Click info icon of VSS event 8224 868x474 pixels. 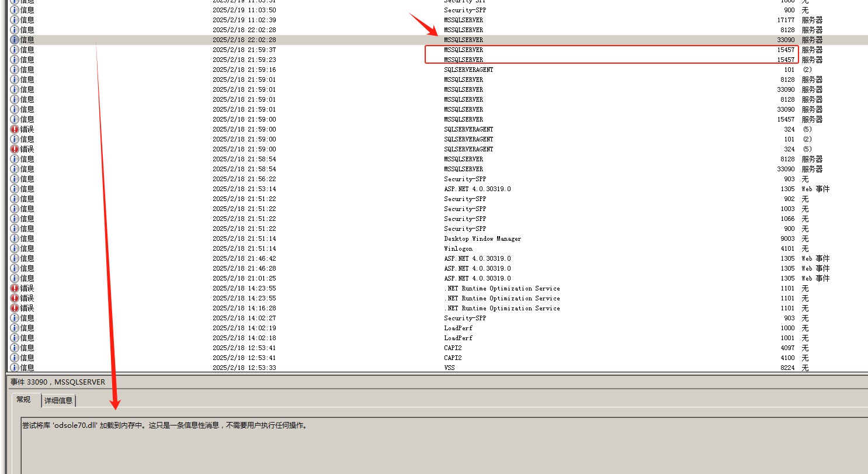point(15,368)
